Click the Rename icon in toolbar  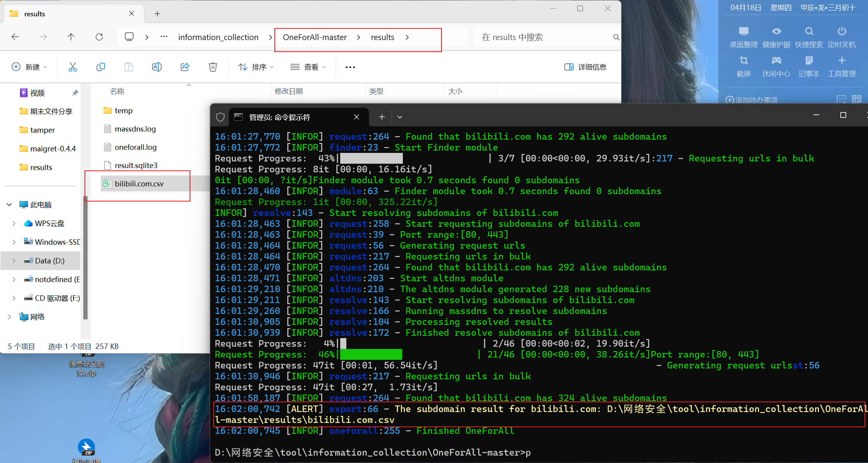[156, 67]
